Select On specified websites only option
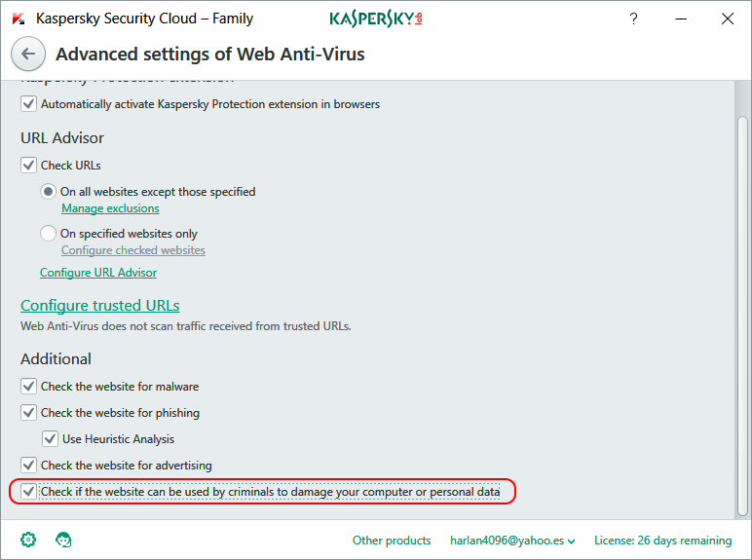Image resolution: width=752 pixels, height=560 pixels. [x=49, y=234]
